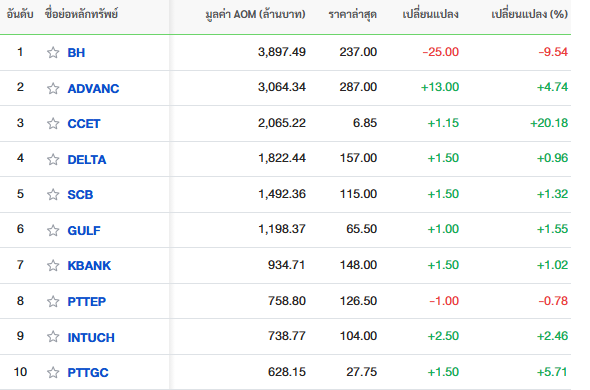The width and height of the screenshot is (590, 390).
Task: Mark INTUCH with its star icon
Action: point(53,337)
